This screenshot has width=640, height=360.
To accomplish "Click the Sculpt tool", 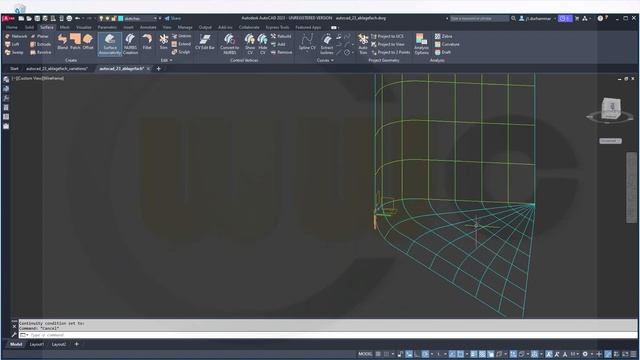I will tap(180, 52).
